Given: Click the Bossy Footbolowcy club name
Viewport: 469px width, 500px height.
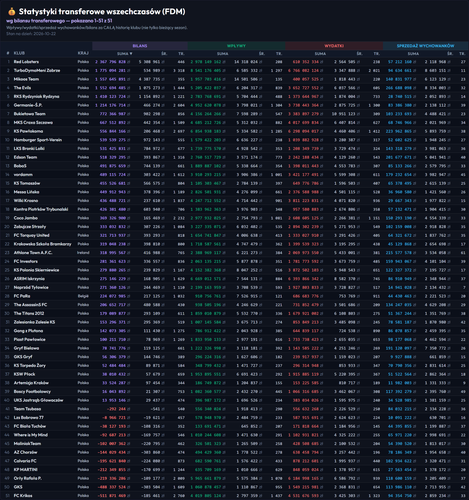Looking at the screenshot, I should tap(32, 391).
